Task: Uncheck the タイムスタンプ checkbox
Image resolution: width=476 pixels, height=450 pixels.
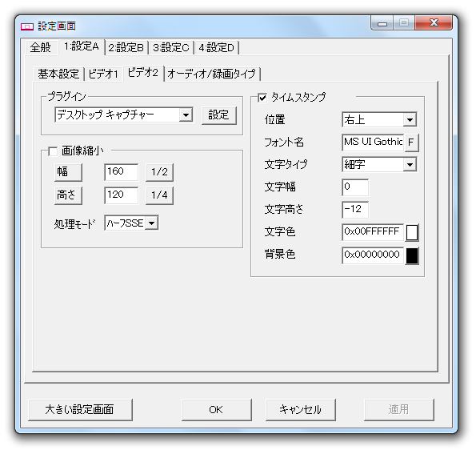Action: (x=262, y=98)
